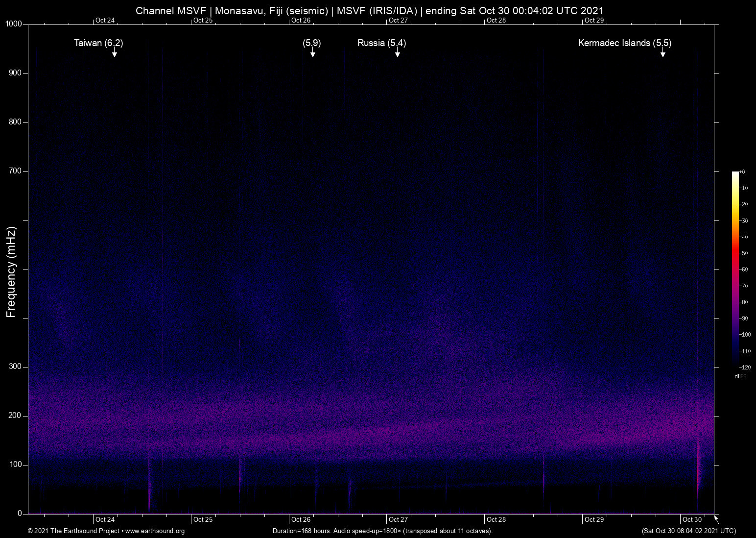Click the Russia (5.4) text label
This screenshot has height=538, width=756.
(x=382, y=43)
